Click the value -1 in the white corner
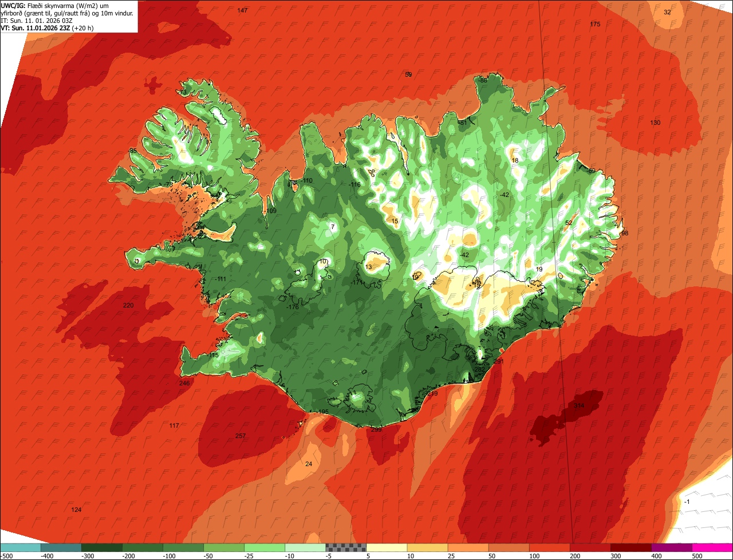 click(687, 502)
